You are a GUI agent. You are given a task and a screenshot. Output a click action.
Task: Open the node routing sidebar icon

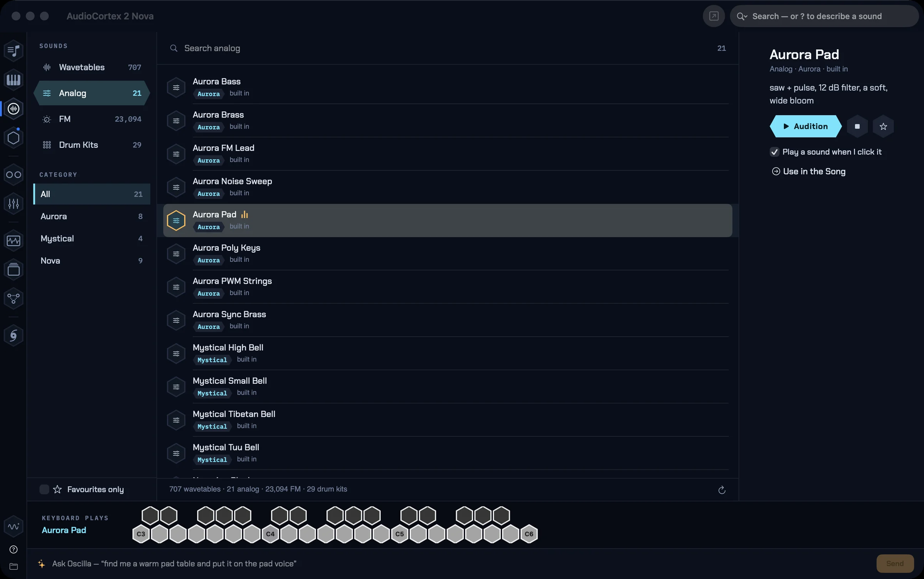pos(13,298)
